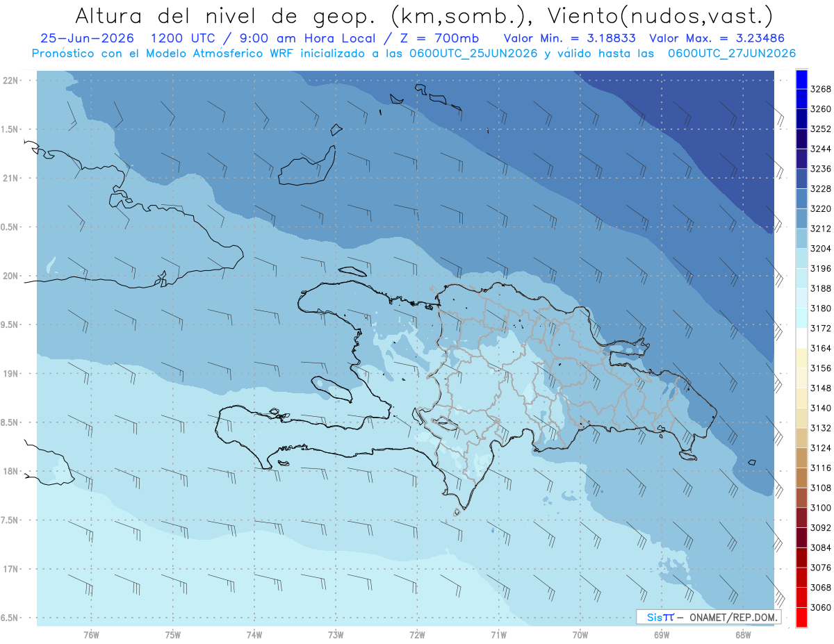Click the '72W' longitude label
This screenshot has height=644, width=834.
418,634
